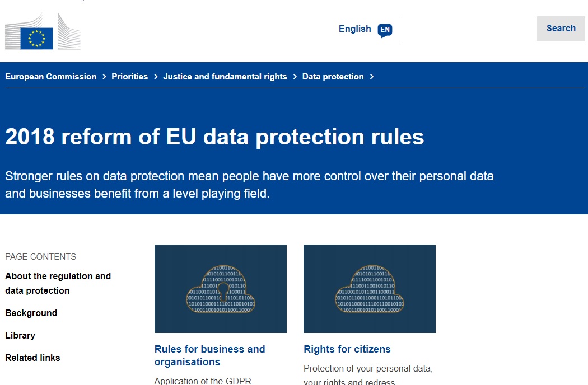Click the EN language speech-bubble icon
588x385 pixels.
(x=385, y=30)
